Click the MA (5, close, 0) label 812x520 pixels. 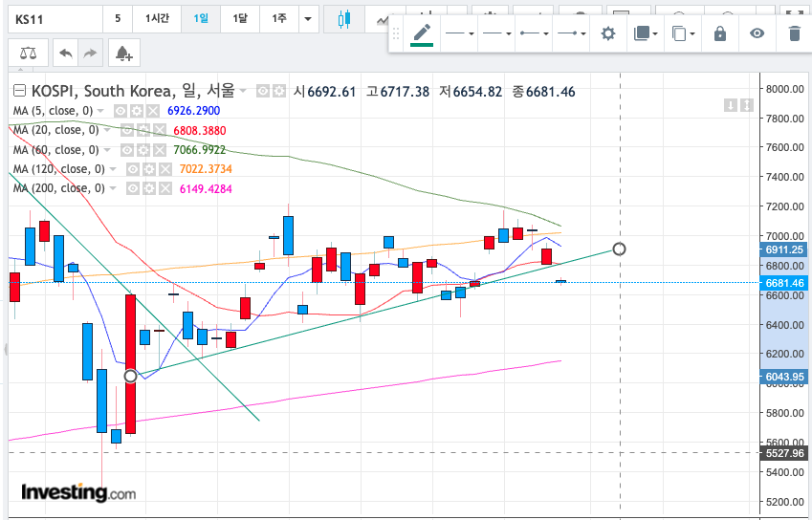point(53,111)
